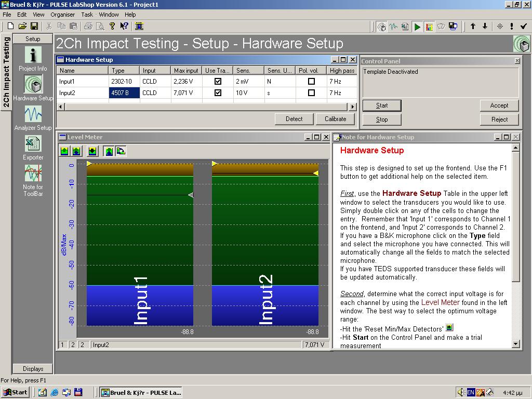Click the Reject button
Image resolution: width=532 pixels, height=399 pixels.
click(x=499, y=119)
